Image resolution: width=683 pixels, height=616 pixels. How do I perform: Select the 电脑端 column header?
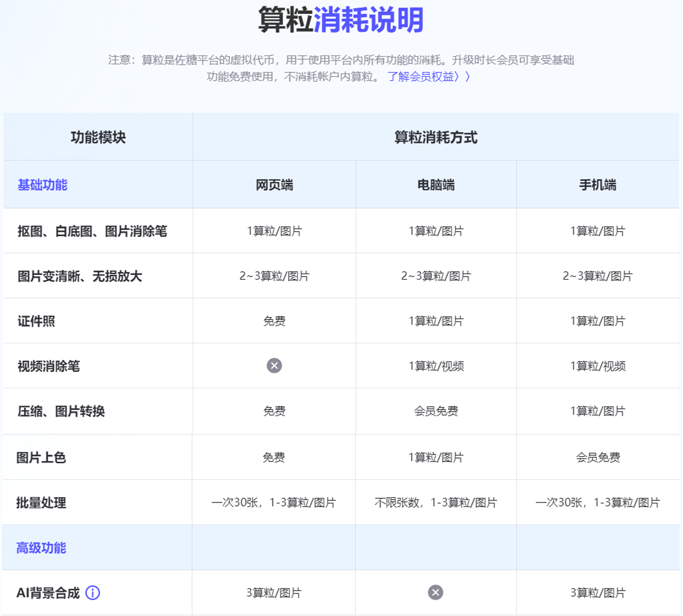tap(436, 185)
